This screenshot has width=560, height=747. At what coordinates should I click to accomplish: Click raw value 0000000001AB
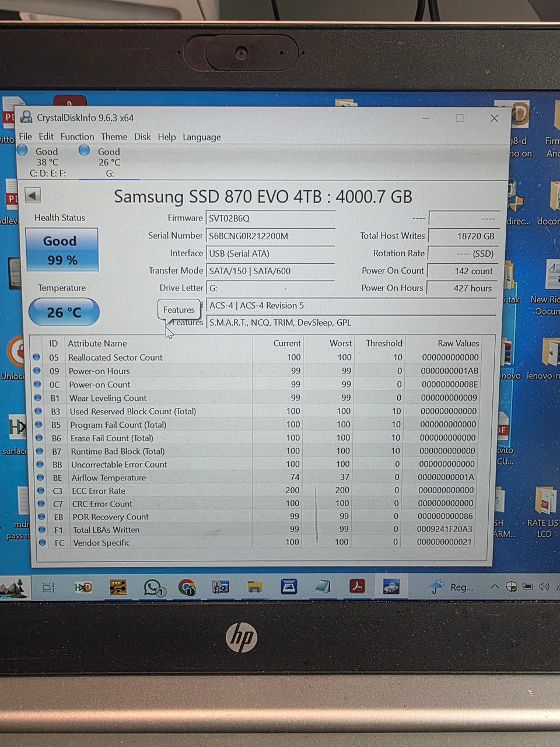(x=449, y=371)
